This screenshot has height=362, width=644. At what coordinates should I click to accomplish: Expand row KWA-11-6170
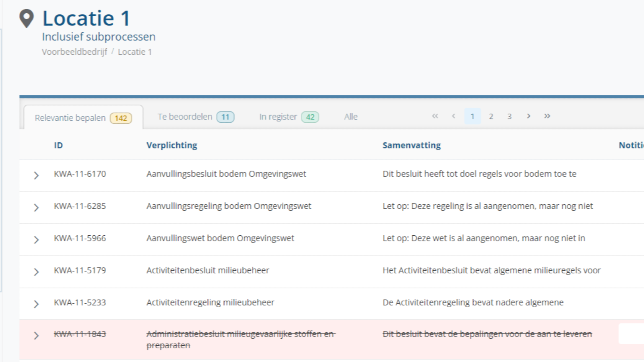coord(36,175)
